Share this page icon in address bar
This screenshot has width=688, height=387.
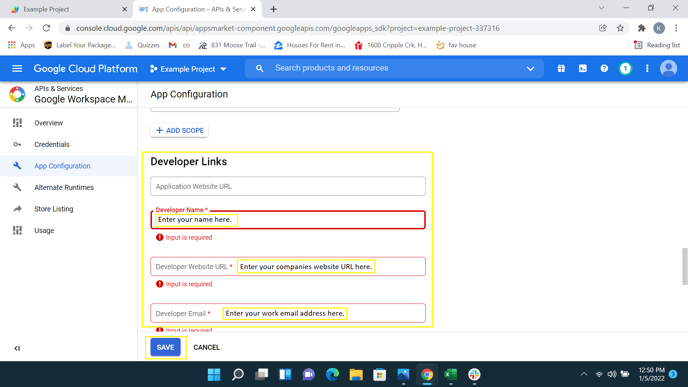603,28
